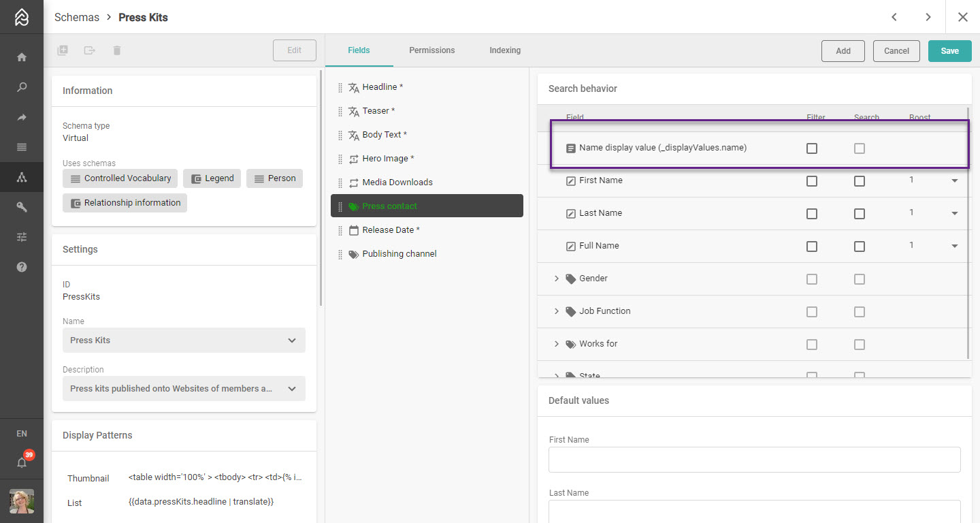Click Schemas breadcrumb link
This screenshot has width=980, height=523.
click(77, 18)
